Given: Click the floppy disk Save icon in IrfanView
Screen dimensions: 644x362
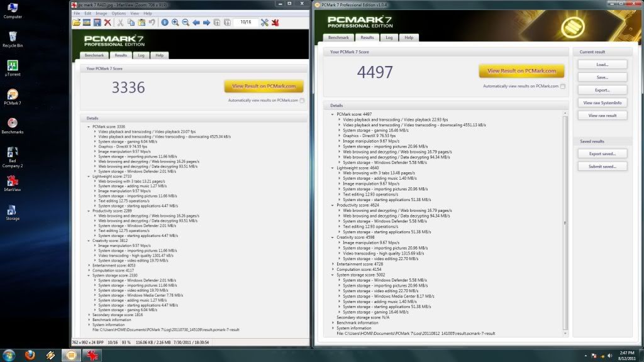Looking at the screenshot, I should pos(97,23).
